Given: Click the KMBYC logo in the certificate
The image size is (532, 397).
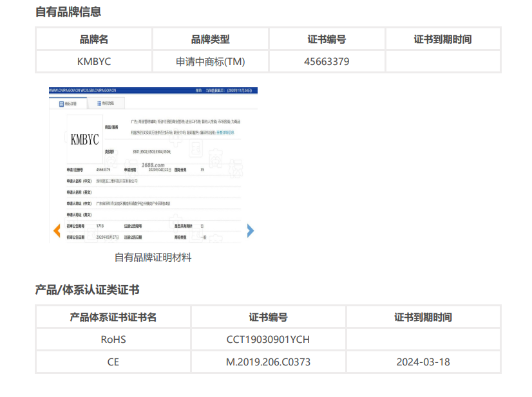Looking at the screenshot, I should coord(84,140).
